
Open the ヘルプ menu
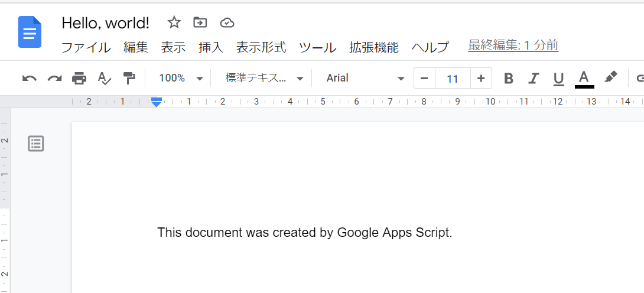[430, 47]
